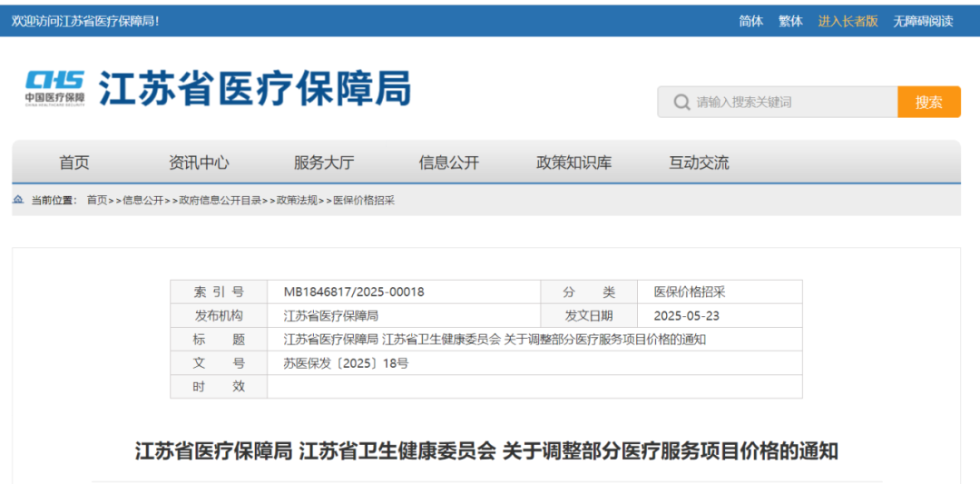Click document number 苏医保发〔2025〕18号
The image size is (980, 484).
click(346, 363)
